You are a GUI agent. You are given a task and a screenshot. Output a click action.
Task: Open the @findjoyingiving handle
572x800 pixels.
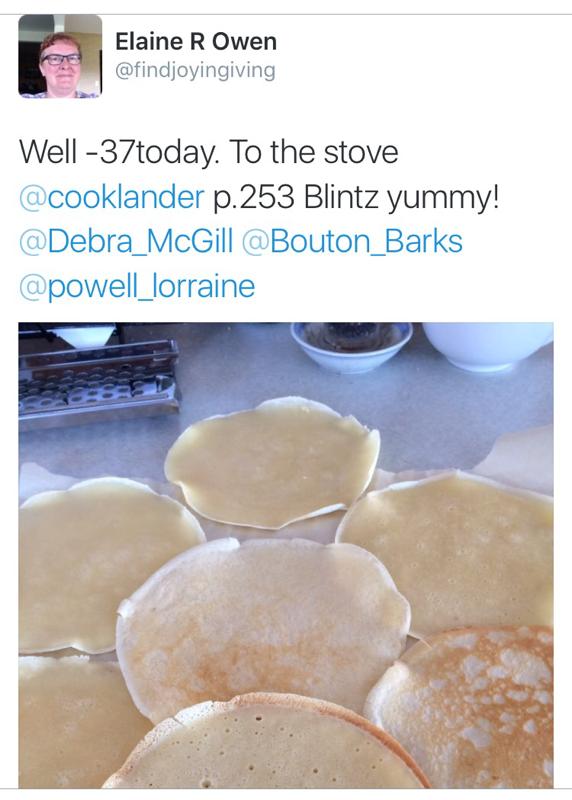pos(195,70)
